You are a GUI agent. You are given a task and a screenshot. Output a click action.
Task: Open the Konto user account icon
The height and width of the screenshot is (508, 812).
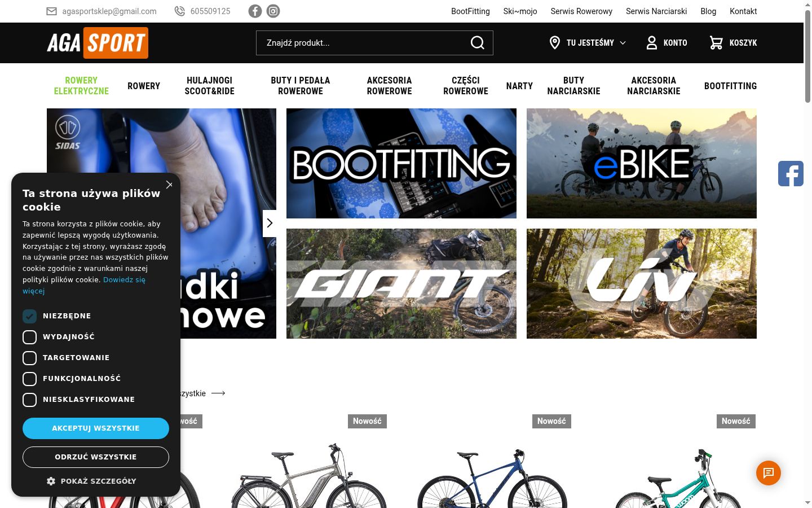(x=652, y=43)
